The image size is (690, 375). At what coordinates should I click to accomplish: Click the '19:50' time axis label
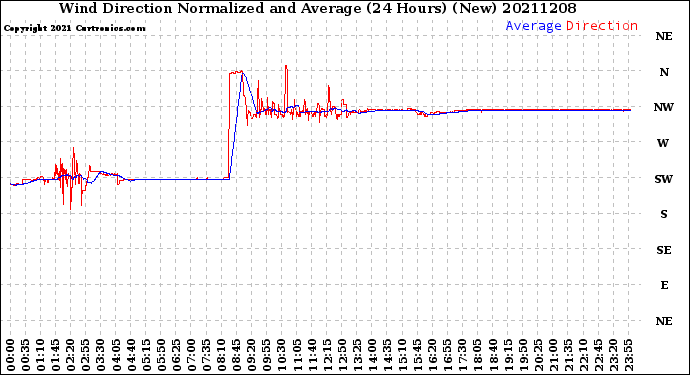[x=523, y=355]
